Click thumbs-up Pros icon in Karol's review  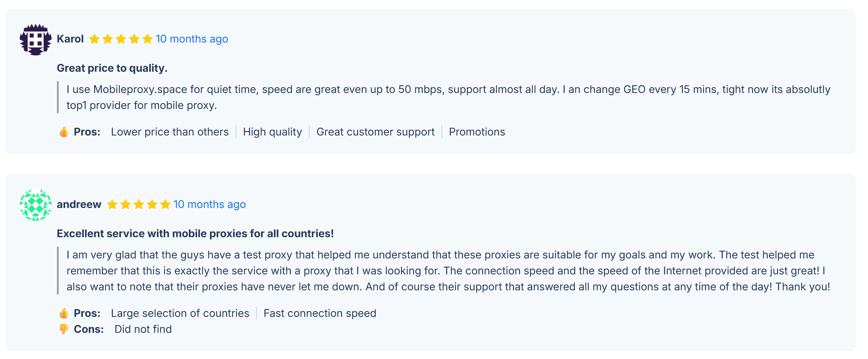(64, 132)
